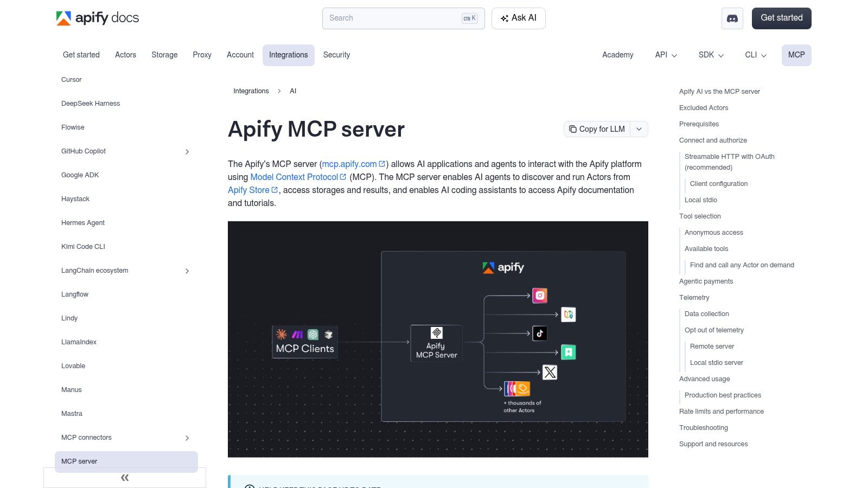Screen dimensions: 868x488
Task: Click the sparkle Ask AI button
Action: click(519, 18)
